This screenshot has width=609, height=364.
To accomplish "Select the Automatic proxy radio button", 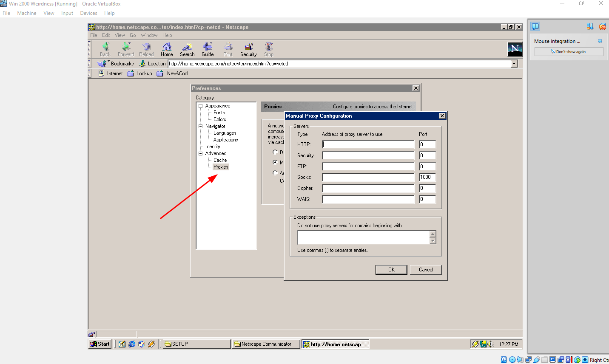I will [275, 173].
